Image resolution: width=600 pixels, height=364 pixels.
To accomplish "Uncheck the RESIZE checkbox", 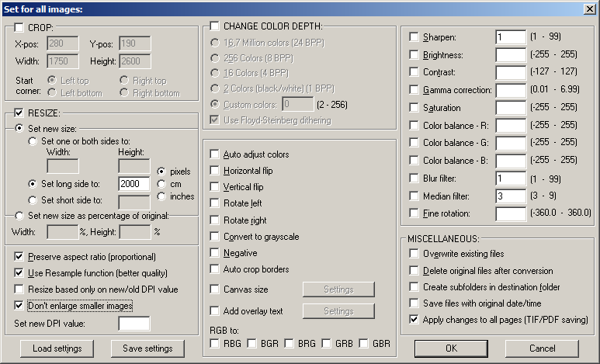I will tap(19, 113).
